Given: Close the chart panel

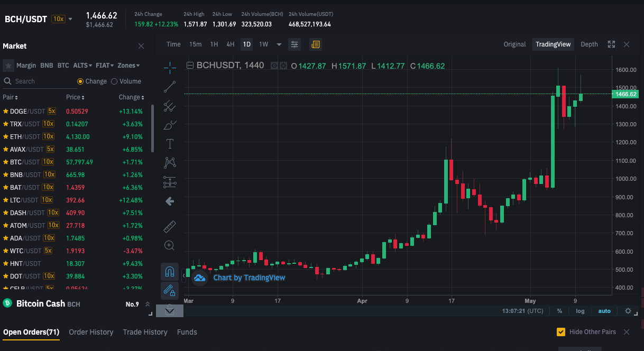Looking at the screenshot, I should (627, 44).
